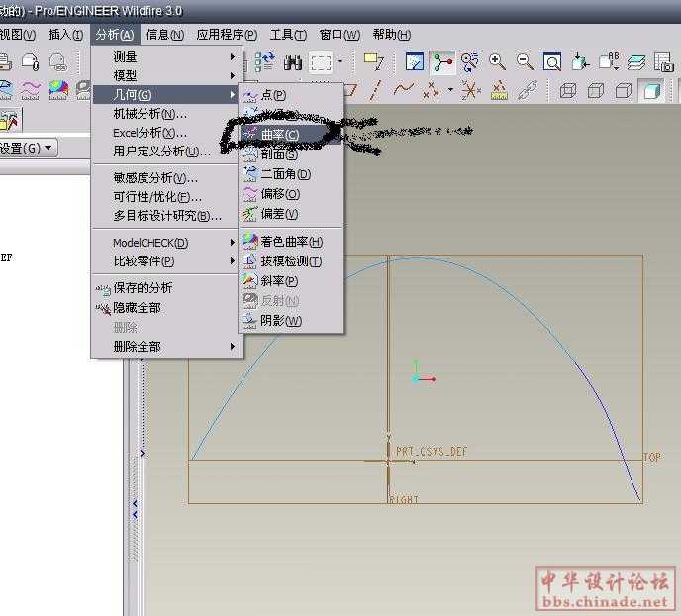The width and height of the screenshot is (681, 616).
Task: Choose 敏感度分析(V)... menu item
Action: 166,177
